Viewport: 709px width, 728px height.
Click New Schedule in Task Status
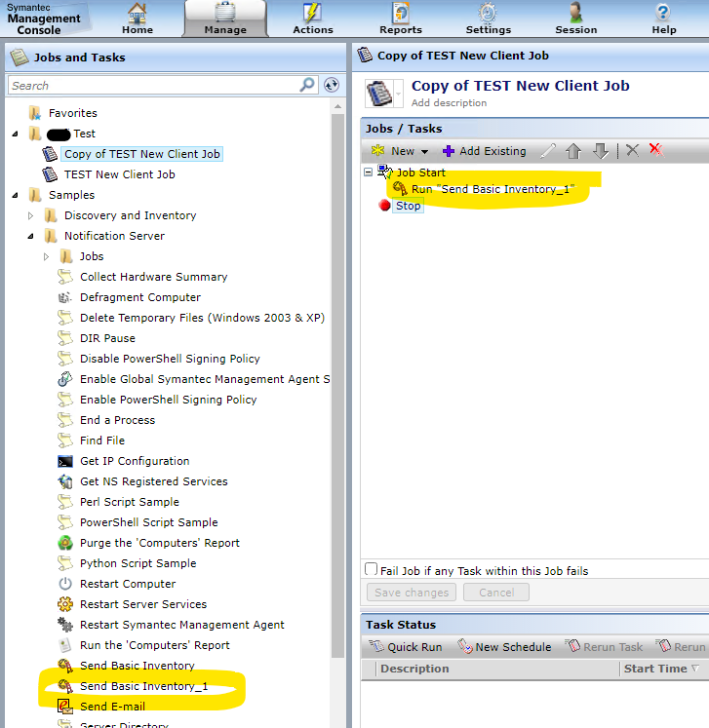point(504,647)
